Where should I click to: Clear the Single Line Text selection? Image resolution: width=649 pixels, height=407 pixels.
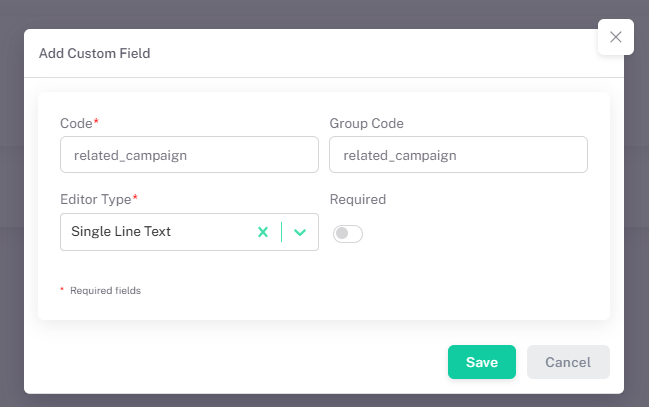(263, 232)
